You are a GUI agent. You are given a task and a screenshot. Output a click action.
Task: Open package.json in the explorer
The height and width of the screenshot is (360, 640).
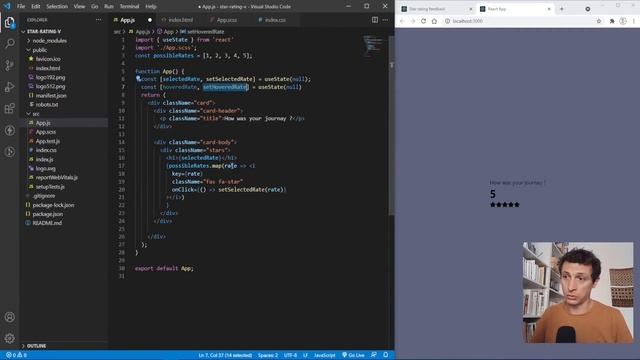click(47, 214)
